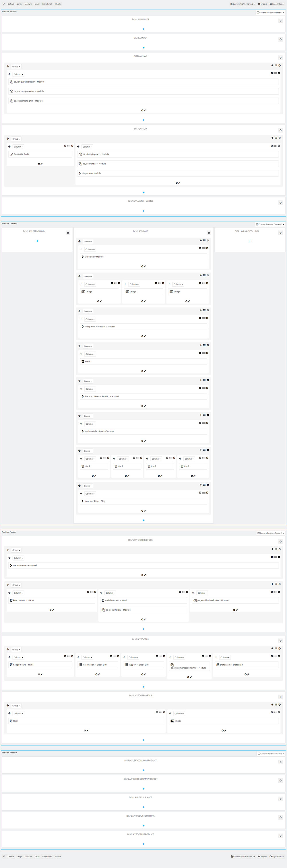
Task: Click the grid icon in the DISPLAYTOP group header
Action: click(x=276, y=138)
